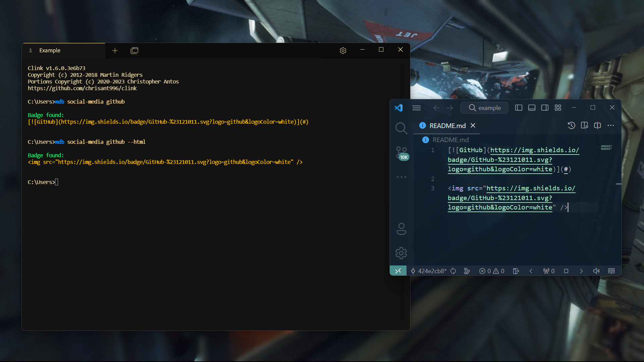Viewport: 644px width, 362px height.
Task: Open the timeline history clock icon
Action: (x=572, y=125)
